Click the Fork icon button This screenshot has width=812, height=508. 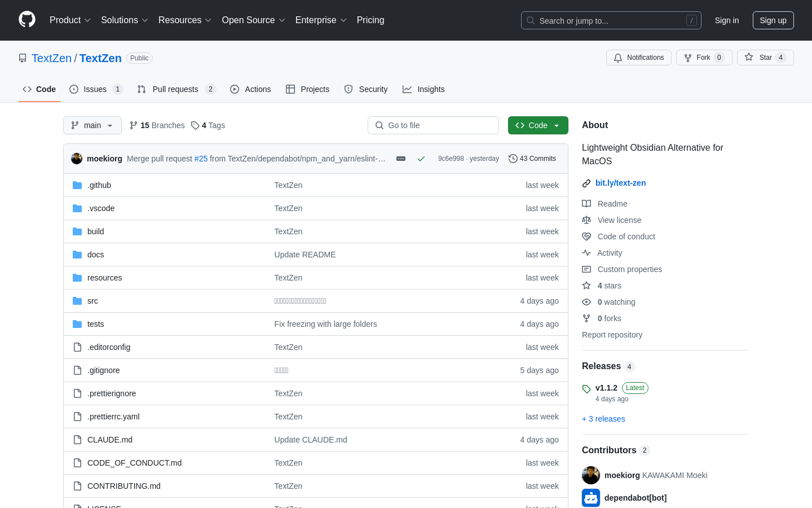[x=688, y=58]
